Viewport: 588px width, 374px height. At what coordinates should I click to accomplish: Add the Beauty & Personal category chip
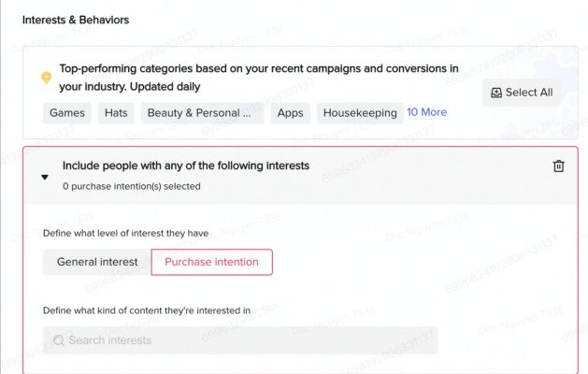(203, 113)
